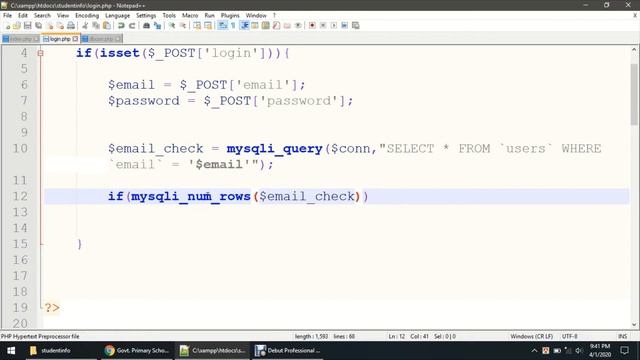
Task: Undo the last edit via toolbar
Action: point(121,25)
